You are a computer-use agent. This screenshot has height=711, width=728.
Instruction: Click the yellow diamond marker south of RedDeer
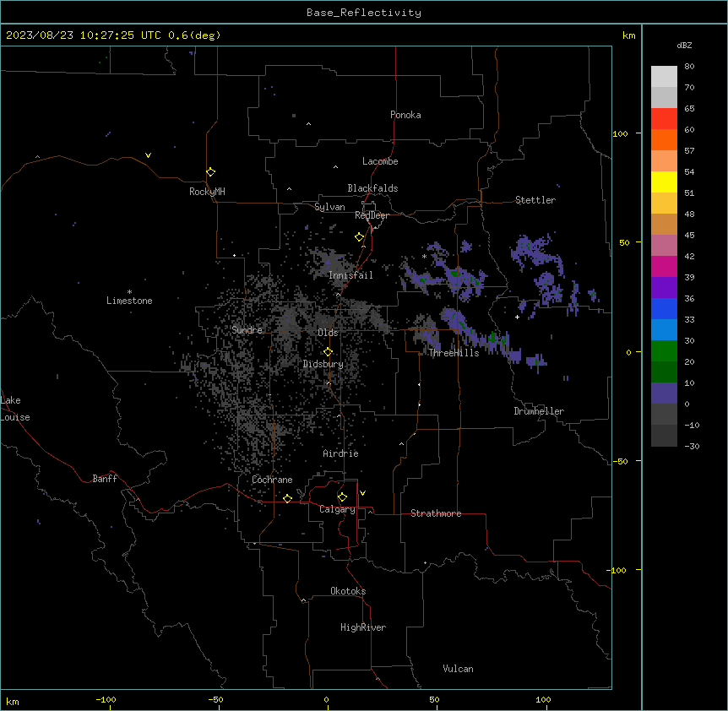tap(360, 237)
